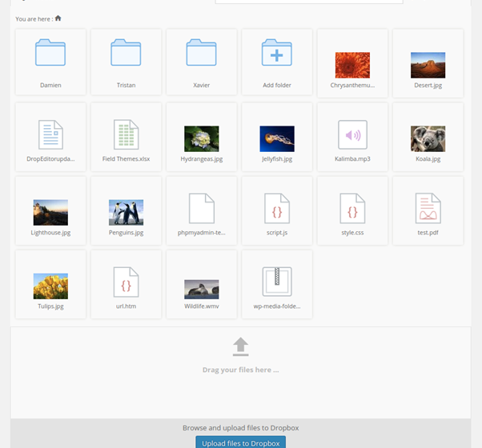Open the Damien folder icon
This screenshot has width=482, height=448.
point(50,53)
